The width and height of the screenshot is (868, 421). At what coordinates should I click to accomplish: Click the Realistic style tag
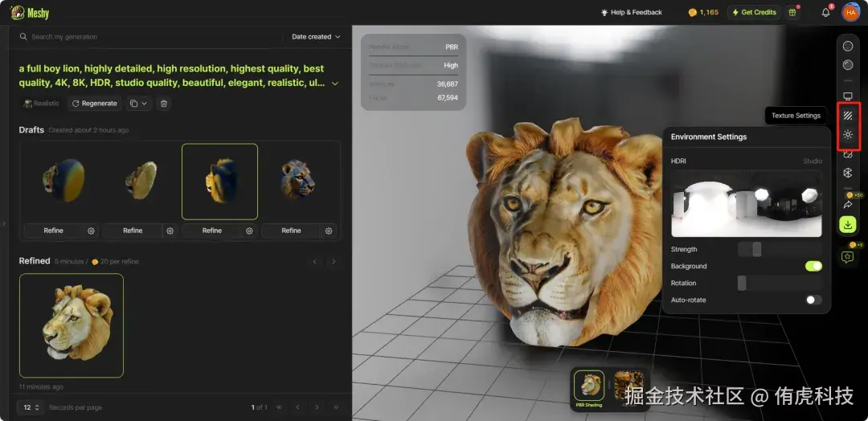click(x=42, y=104)
